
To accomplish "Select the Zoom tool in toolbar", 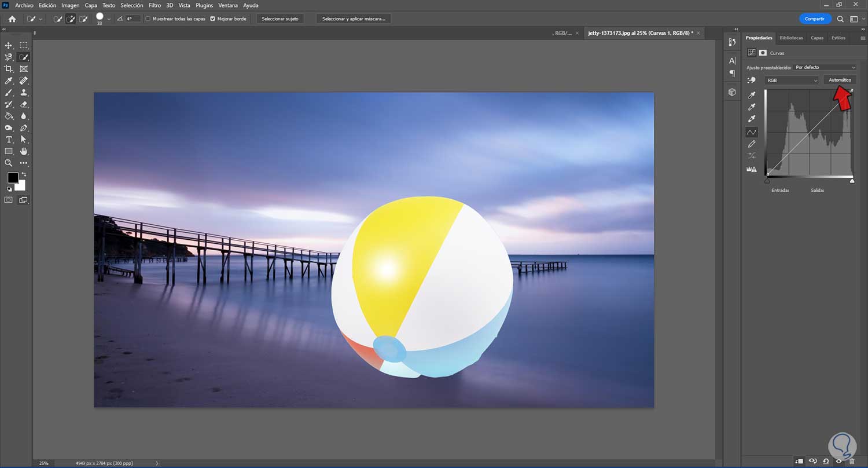I will [9, 163].
